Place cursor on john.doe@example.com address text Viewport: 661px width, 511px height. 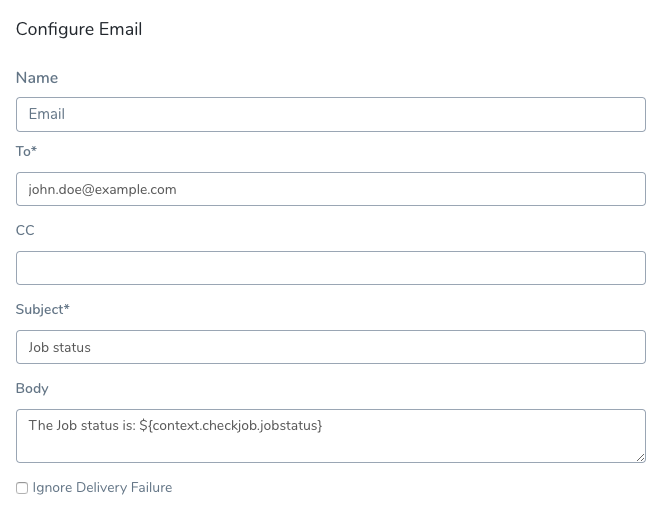(102, 190)
